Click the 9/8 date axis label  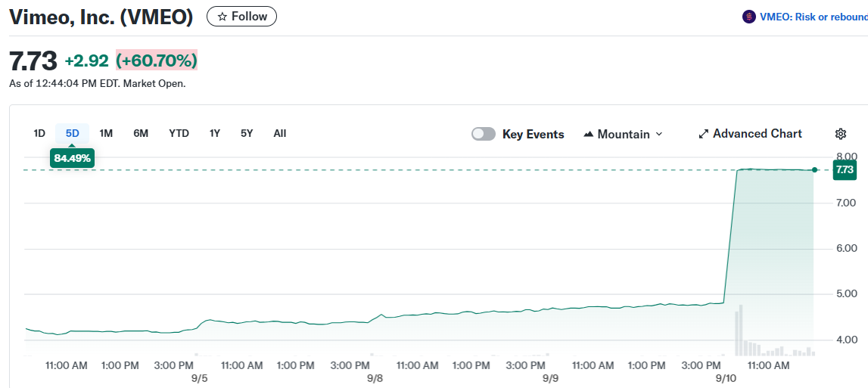point(375,379)
